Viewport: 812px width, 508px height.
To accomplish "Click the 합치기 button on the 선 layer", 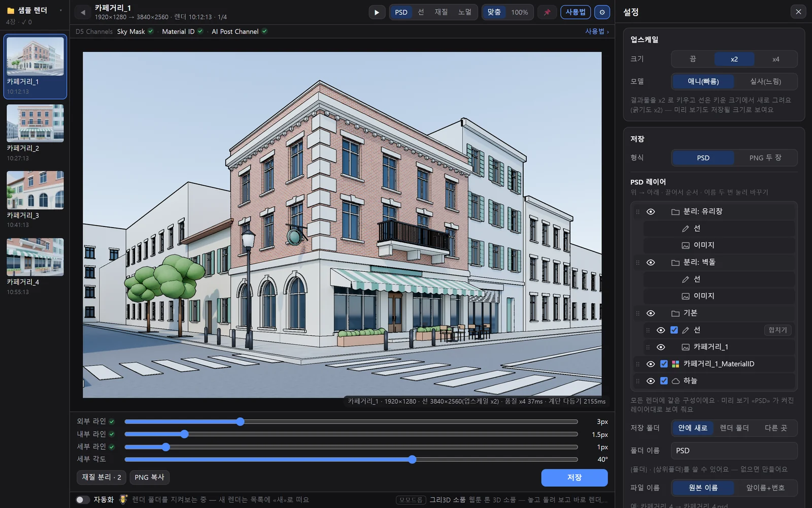I will coord(777,330).
